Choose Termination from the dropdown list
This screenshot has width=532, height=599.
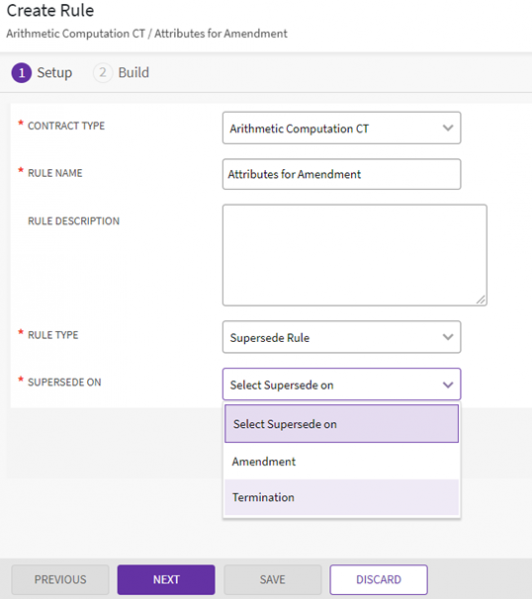(341, 497)
